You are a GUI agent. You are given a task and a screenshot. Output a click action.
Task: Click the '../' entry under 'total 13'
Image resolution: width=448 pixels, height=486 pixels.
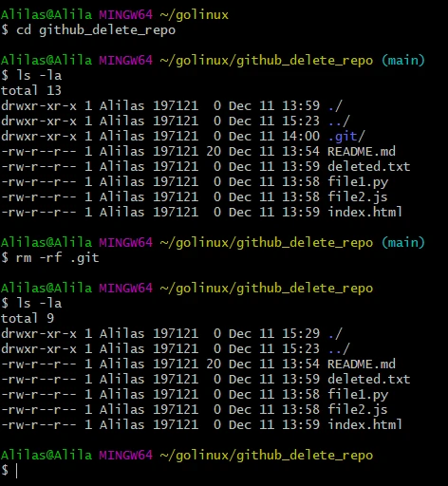(339, 121)
